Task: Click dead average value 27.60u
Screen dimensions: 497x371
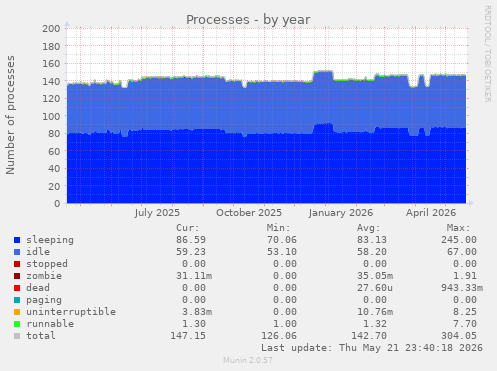Action: coord(375,288)
